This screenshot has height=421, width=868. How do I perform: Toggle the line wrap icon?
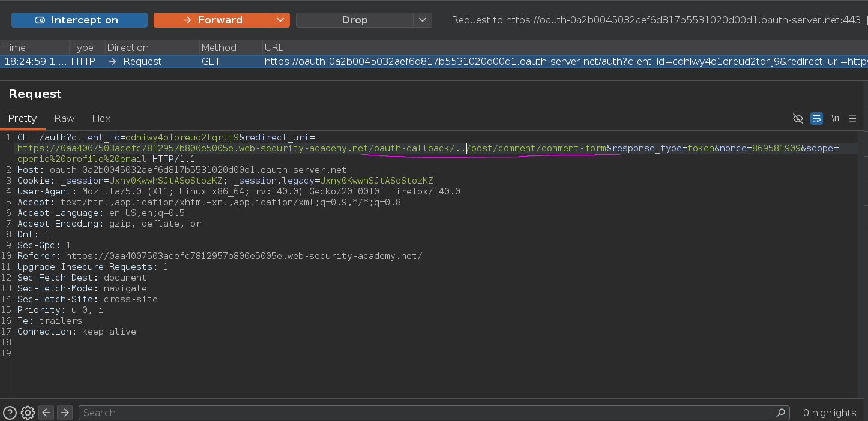point(816,119)
